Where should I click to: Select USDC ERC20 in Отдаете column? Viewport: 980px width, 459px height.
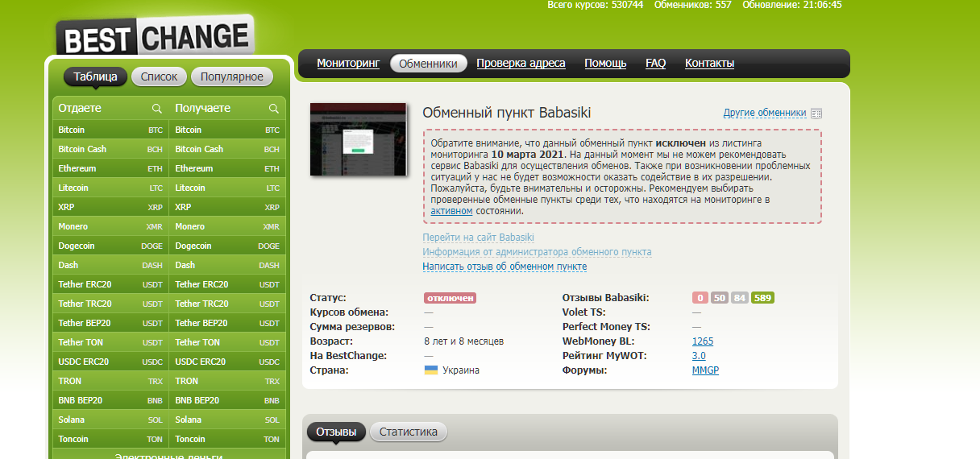(x=110, y=362)
